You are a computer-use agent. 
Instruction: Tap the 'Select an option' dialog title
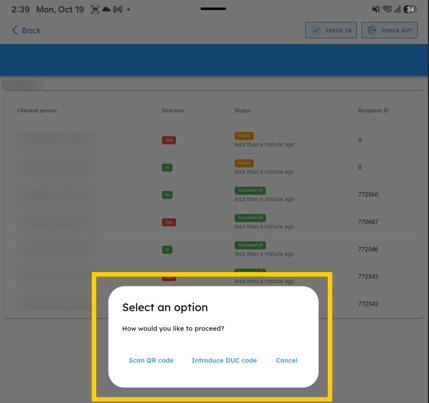pos(165,307)
